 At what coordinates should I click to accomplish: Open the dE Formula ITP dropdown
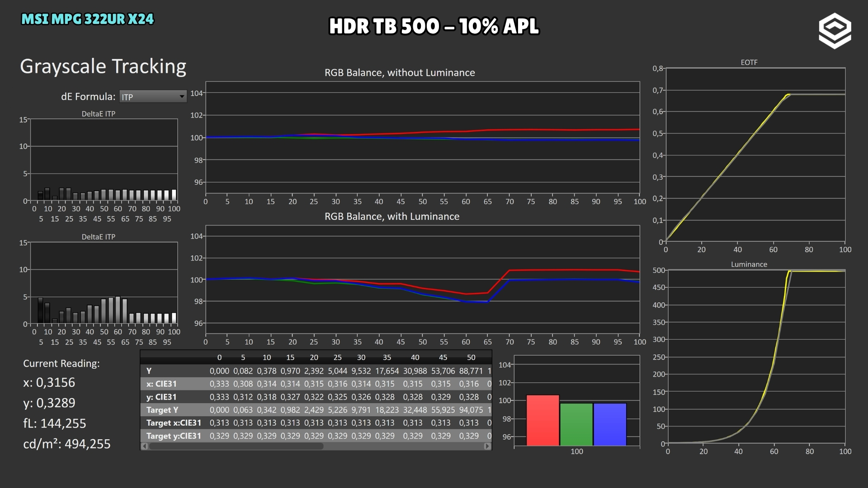[x=153, y=97]
